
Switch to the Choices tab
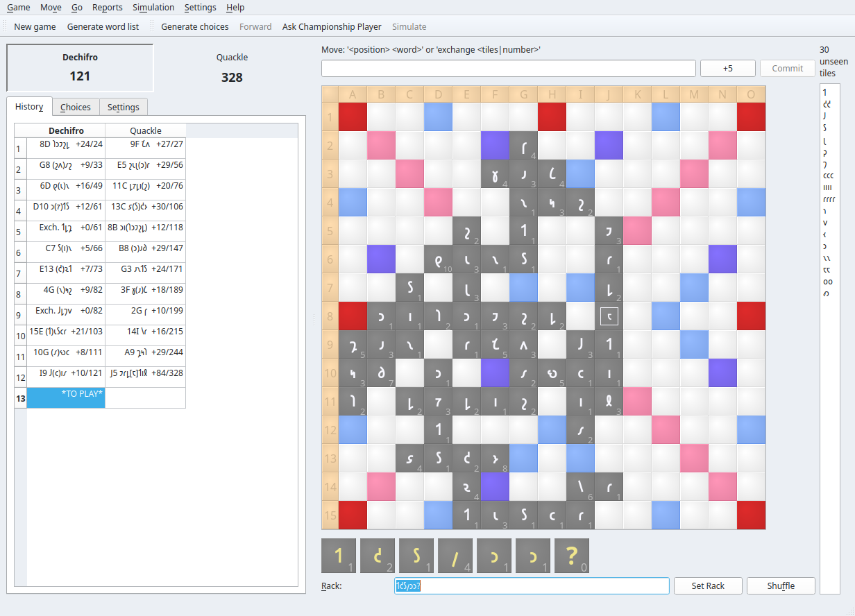point(75,107)
